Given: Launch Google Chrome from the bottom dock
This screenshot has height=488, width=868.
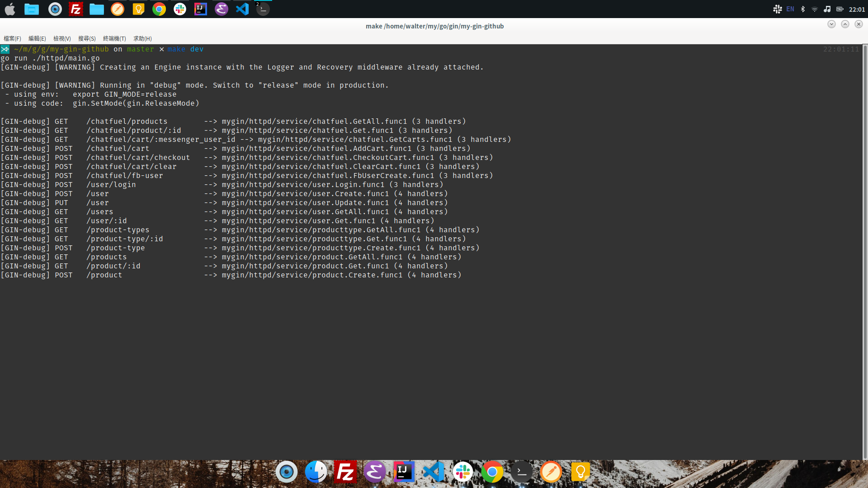Looking at the screenshot, I should coord(492,472).
